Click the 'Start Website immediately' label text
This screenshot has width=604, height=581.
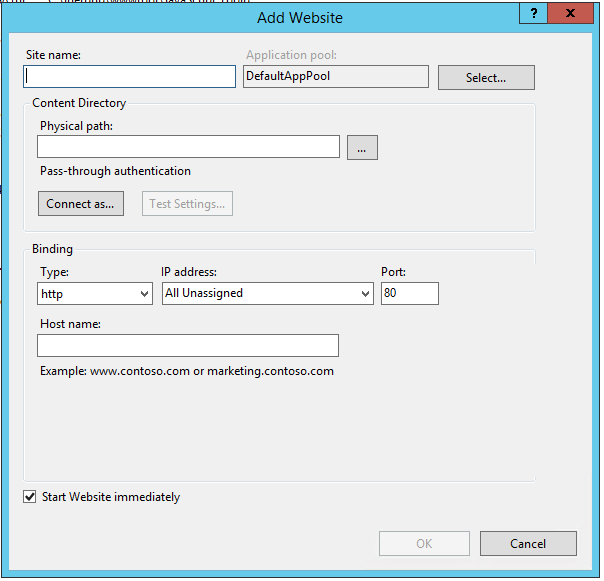point(110,497)
